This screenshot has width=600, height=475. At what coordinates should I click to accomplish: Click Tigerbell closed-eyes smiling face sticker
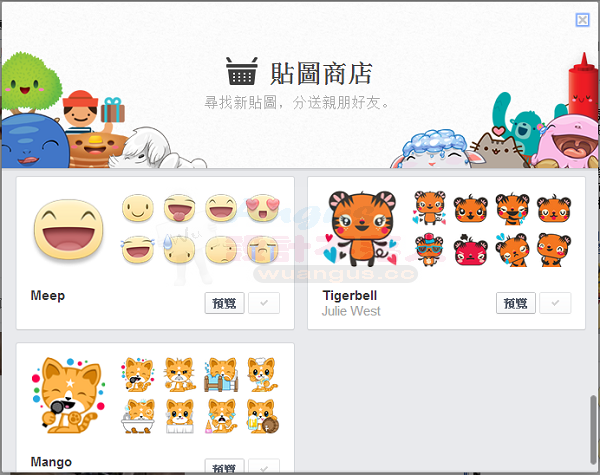[x=554, y=209]
